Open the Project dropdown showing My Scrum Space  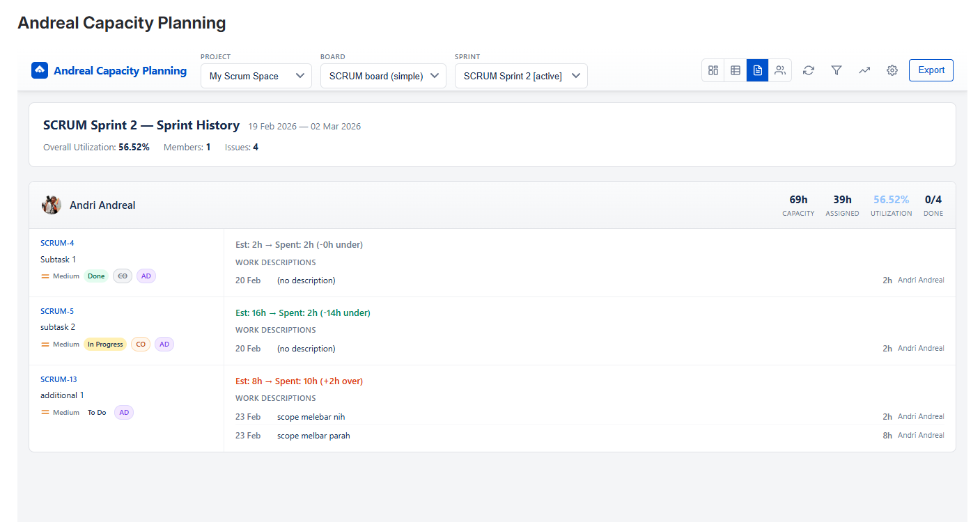pos(256,75)
